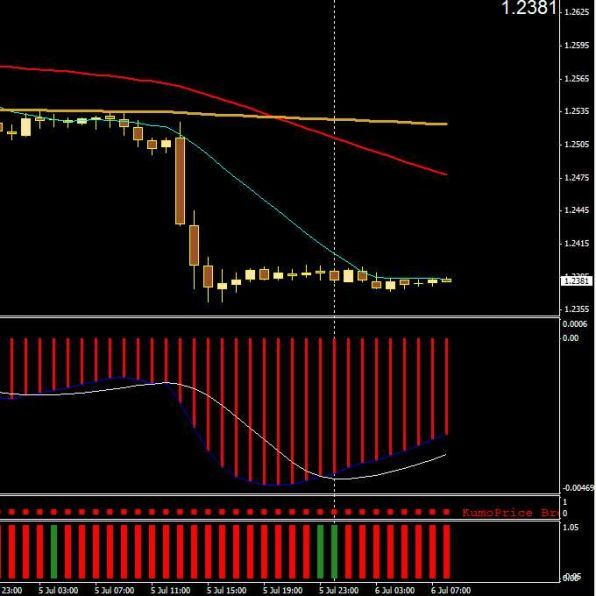This screenshot has height=596, width=596.
Task: Click the green bar just left of crosshair
Action: pyautogui.click(x=320, y=552)
